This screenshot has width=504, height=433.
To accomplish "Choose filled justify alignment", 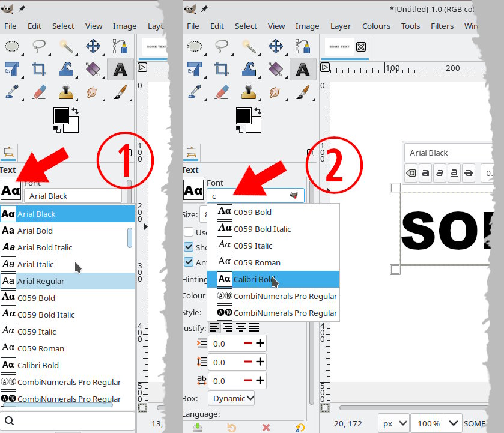I will 254,327.
